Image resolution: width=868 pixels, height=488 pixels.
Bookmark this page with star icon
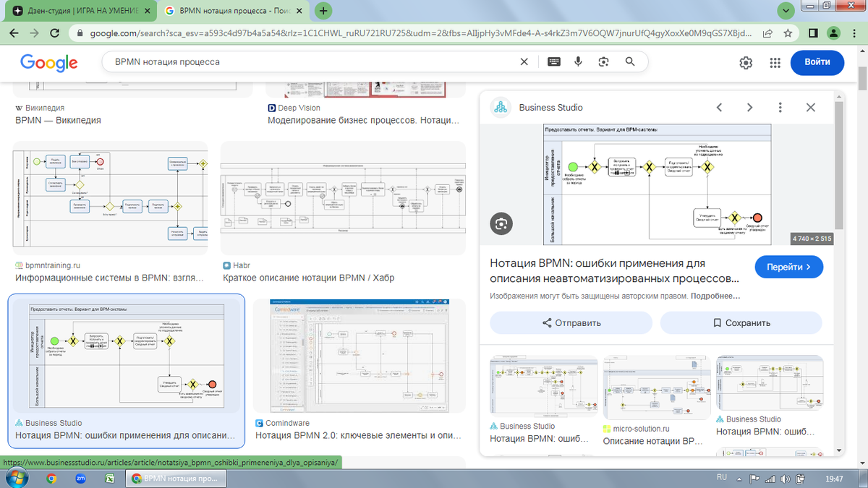coord(788,33)
